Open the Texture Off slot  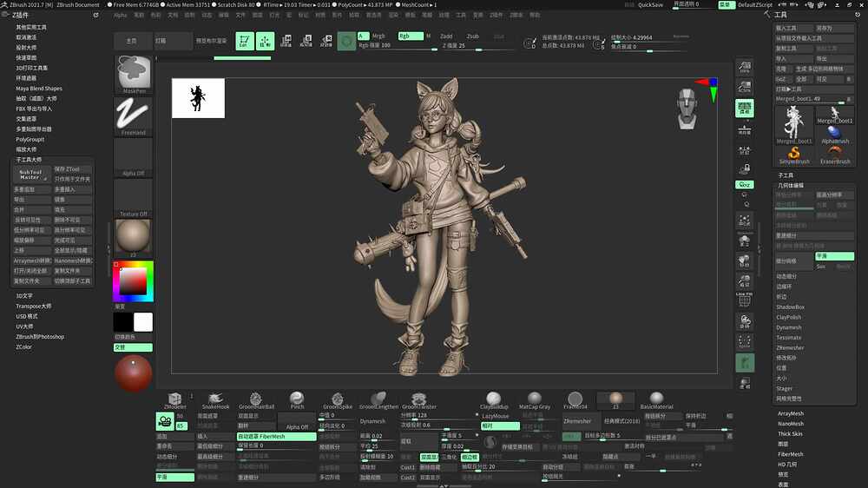pos(134,198)
